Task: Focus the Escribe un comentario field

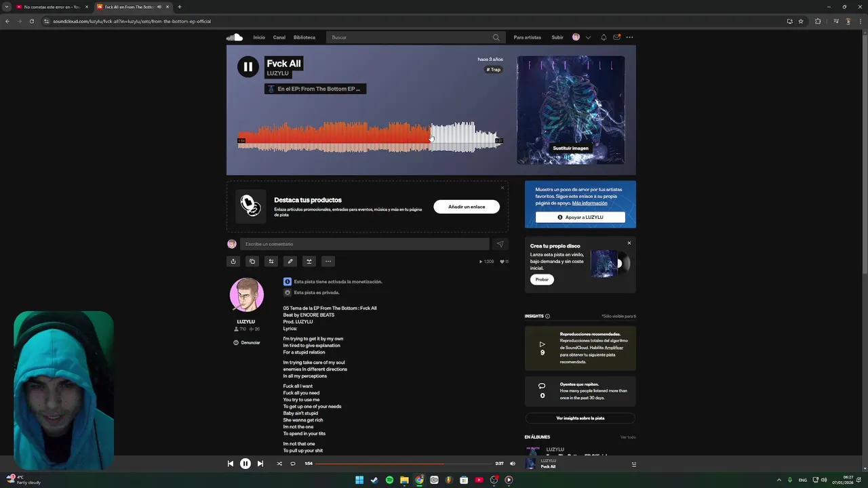Action: 365,244
